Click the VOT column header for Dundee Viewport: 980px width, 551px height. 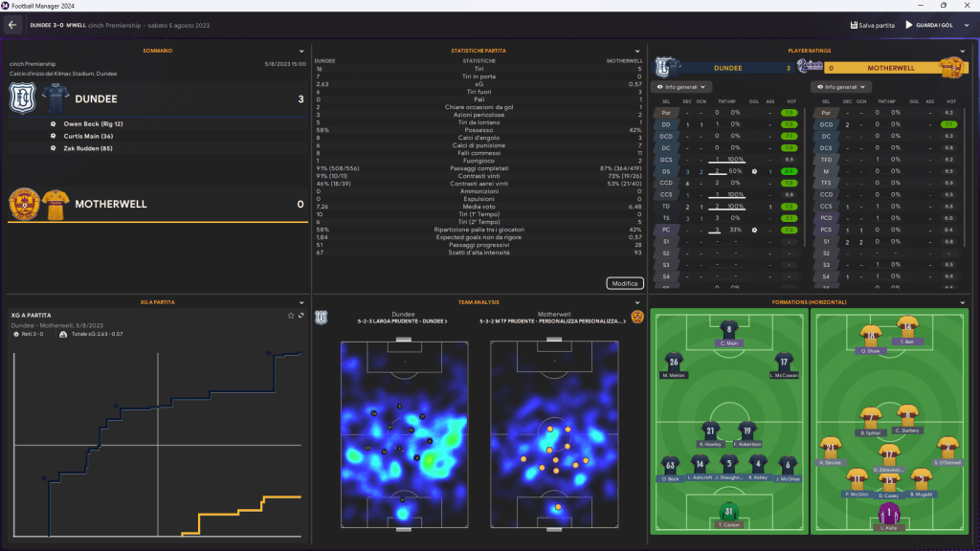click(x=791, y=100)
